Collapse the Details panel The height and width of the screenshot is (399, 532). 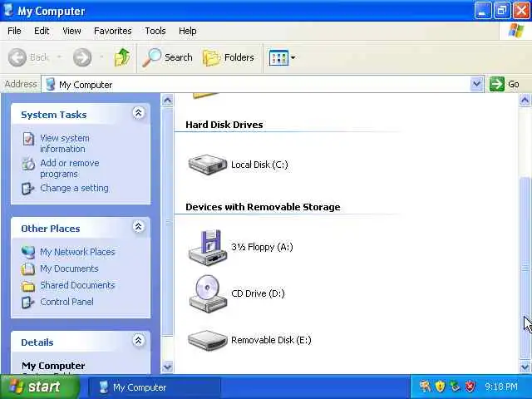(x=138, y=340)
